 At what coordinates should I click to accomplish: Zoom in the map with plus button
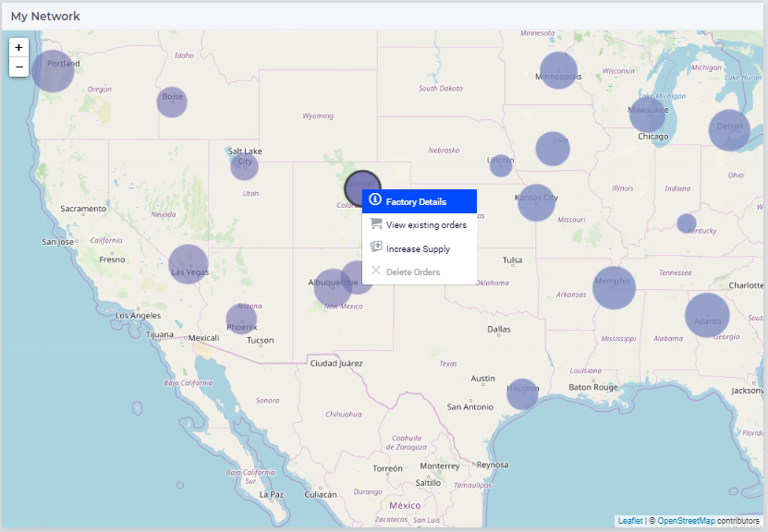tap(18, 47)
